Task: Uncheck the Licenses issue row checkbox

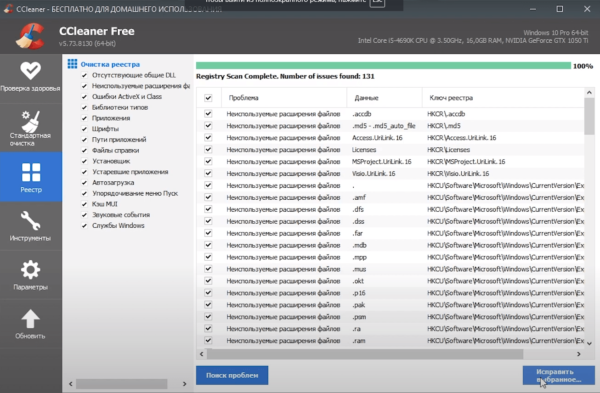Action: 208,150
